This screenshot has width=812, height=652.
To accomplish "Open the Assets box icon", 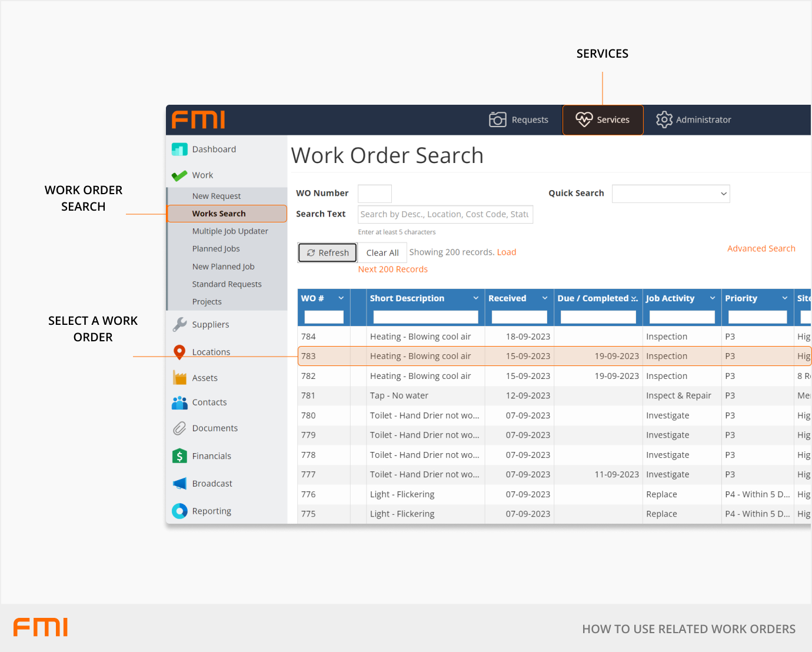I will [179, 378].
